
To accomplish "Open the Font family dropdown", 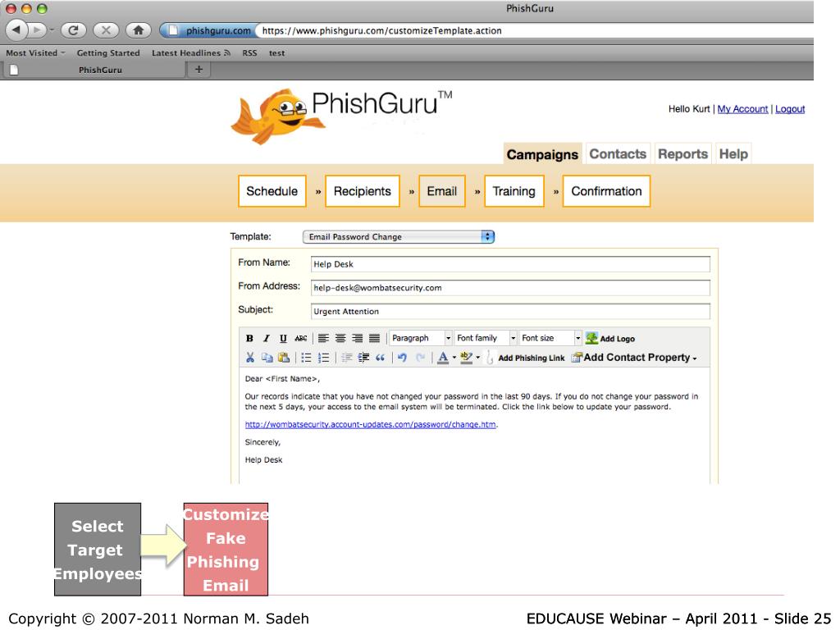I will (486, 338).
